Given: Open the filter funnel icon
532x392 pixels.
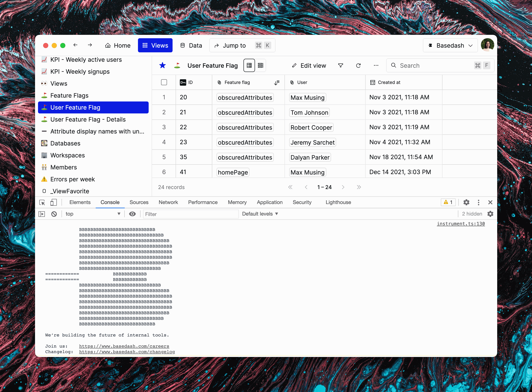Looking at the screenshot, I should 341,65.
